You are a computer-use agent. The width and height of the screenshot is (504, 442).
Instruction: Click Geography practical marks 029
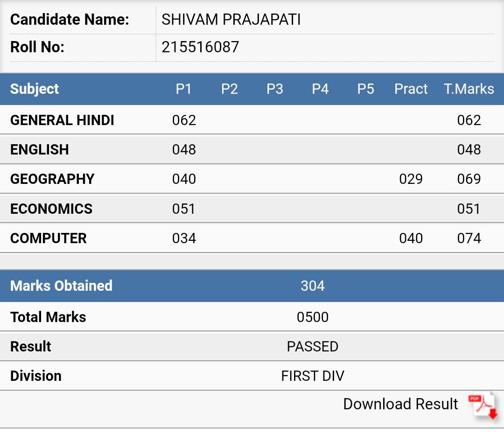(x=411, y=179)
